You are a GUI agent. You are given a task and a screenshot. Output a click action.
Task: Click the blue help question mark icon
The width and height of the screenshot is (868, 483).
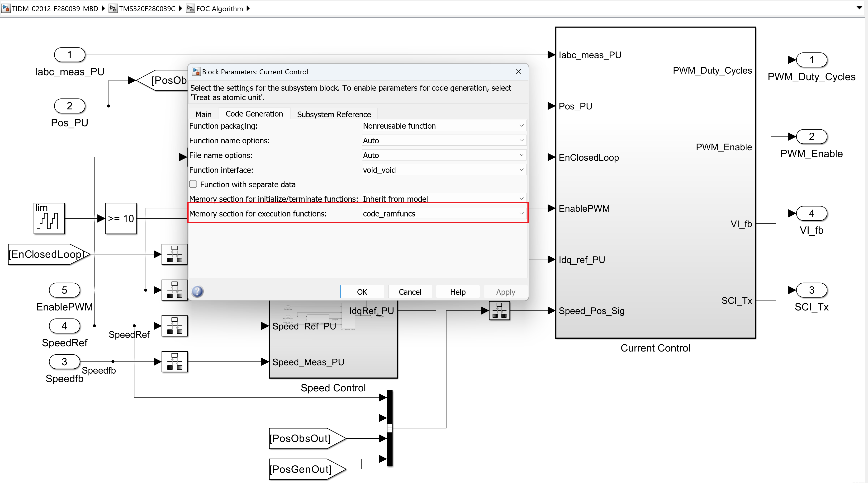(197, 291)
